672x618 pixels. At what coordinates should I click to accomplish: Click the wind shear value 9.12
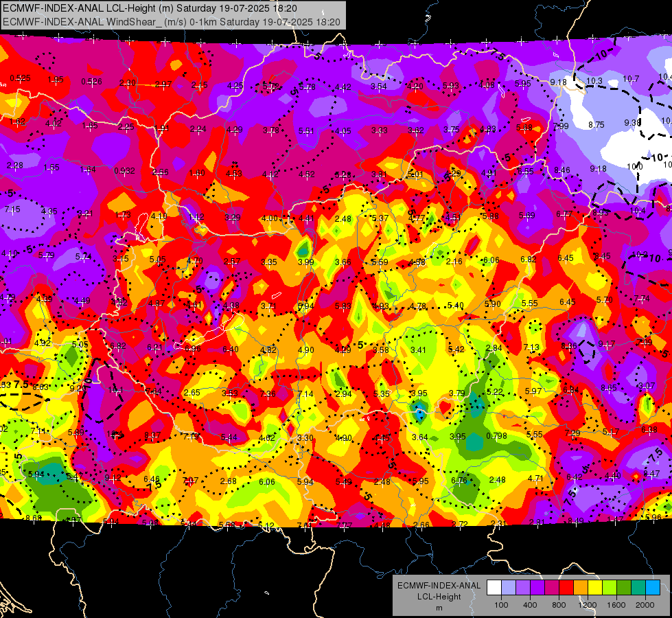(x=113, y=477)
